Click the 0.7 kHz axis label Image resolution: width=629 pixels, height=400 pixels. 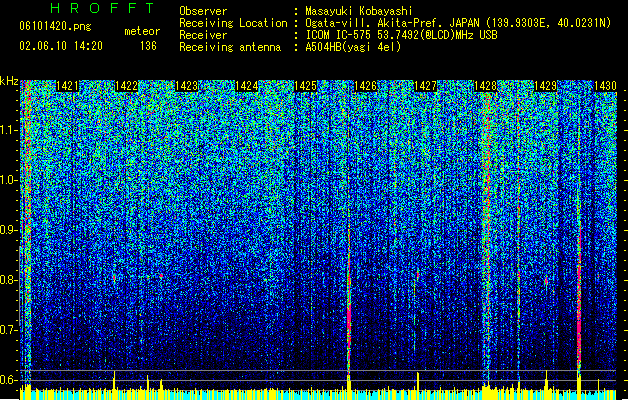pos(9,330)
